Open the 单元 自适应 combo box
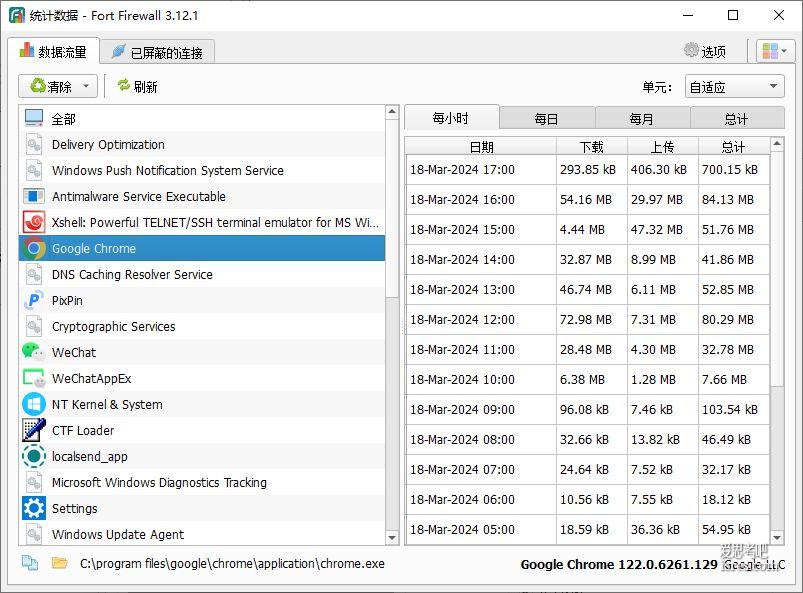This screenshot has width=803, height=593. [x=734, y=87]
